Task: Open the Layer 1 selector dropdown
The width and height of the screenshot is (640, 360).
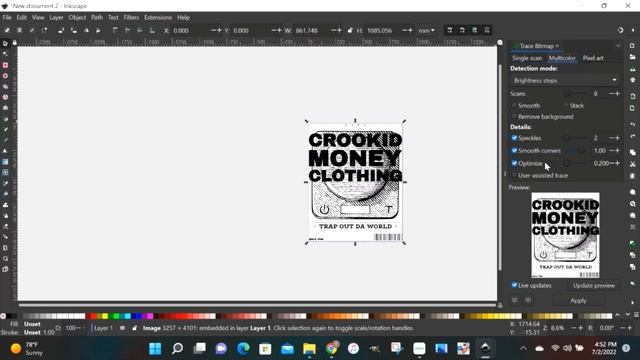Action: [102, 328]
